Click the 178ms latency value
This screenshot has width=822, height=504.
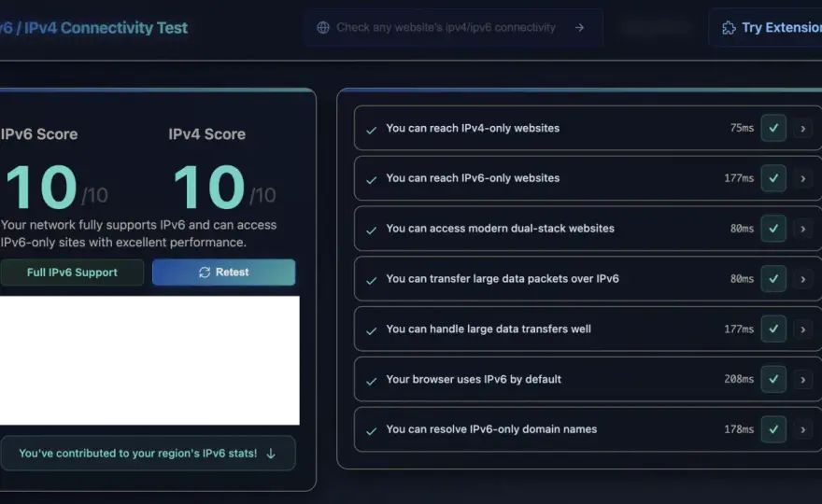[739, 429]
